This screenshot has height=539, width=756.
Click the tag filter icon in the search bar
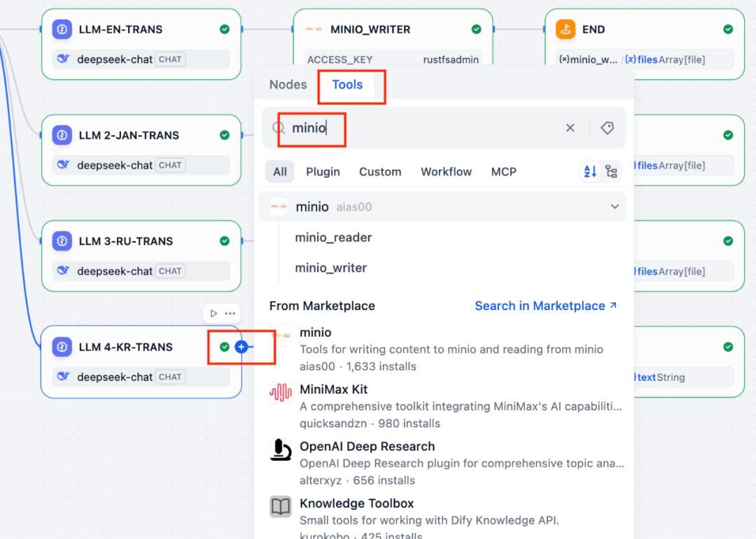pos(606,128)
